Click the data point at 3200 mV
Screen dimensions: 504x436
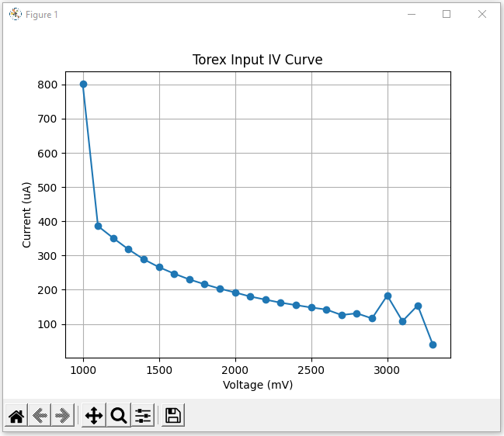pyautogui.click(x=418, y=306)
